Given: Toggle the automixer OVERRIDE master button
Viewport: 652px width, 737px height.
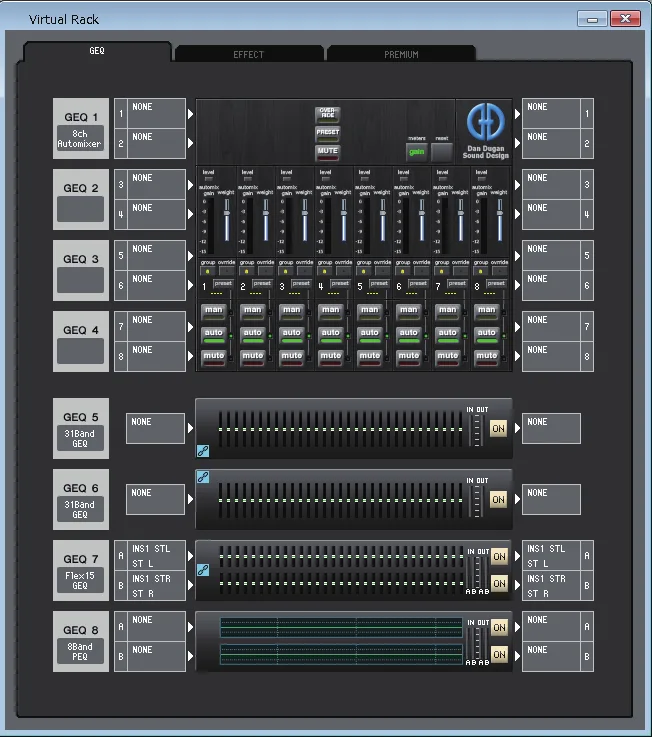Looking at the screenshot, I should (328, 114).
